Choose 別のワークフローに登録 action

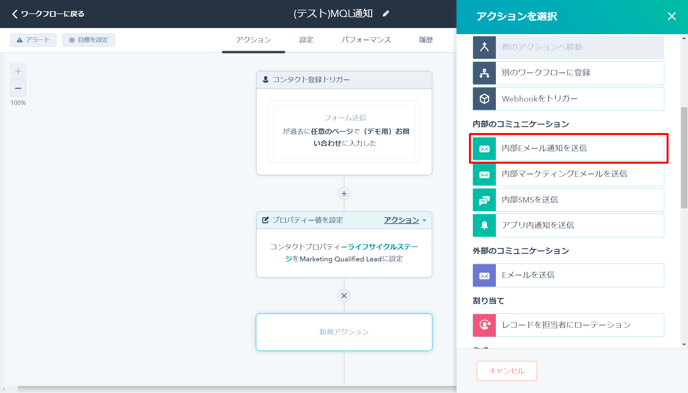[568, 73]
